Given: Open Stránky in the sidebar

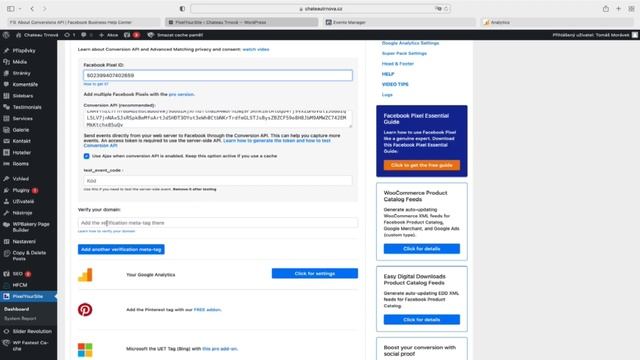Looking at the screenshot, I should (x=21, y=73).
